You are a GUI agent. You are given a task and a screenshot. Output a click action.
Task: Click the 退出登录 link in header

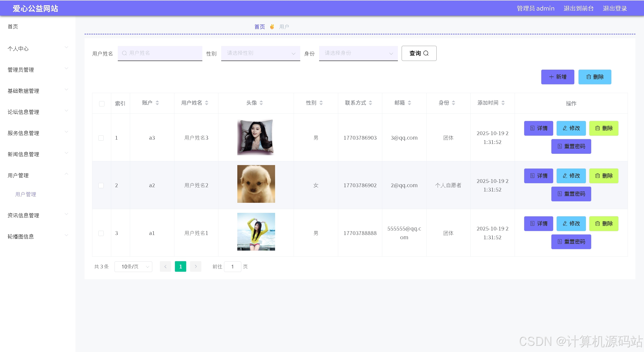click(615, 8)
